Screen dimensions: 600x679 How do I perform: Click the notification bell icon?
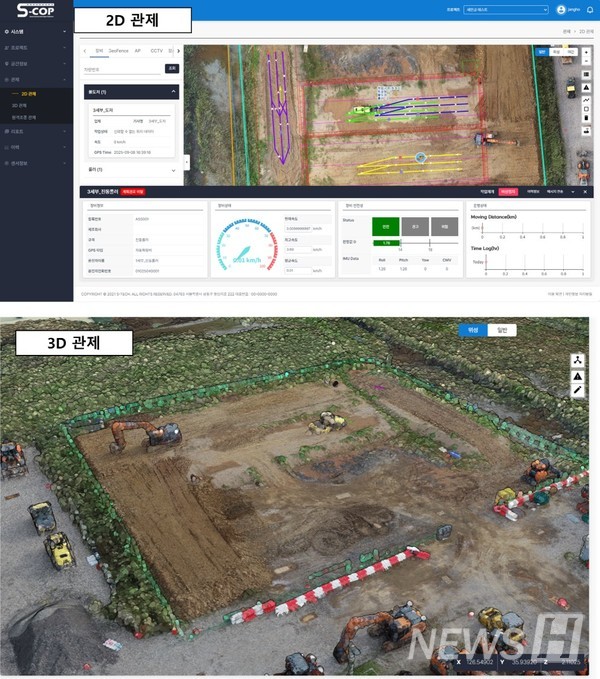pyautogui.click(x=589, y=9)
